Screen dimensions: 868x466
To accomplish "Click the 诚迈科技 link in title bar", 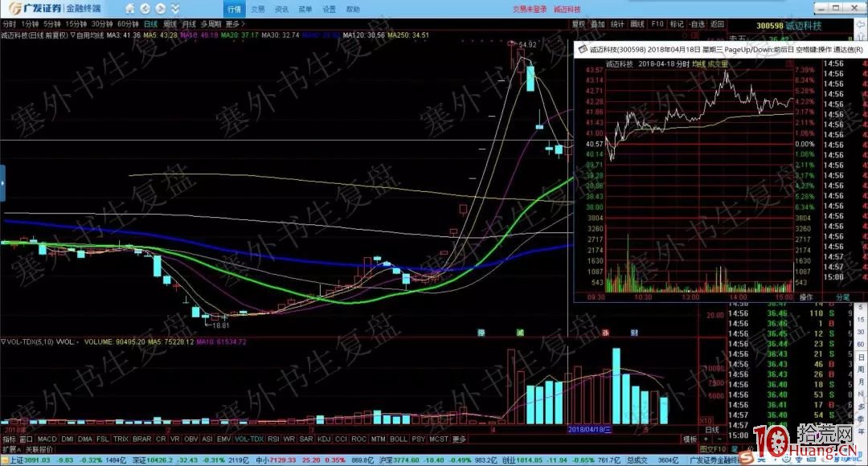I will click(x=567, y=10).
